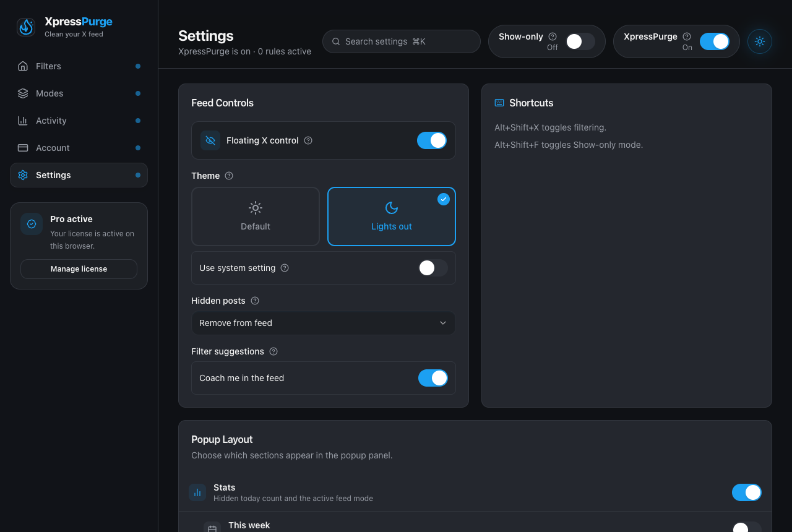
Task: Click the Alt+Shift+F toggles Show-only mode text
Action: [x=569, y=145]
